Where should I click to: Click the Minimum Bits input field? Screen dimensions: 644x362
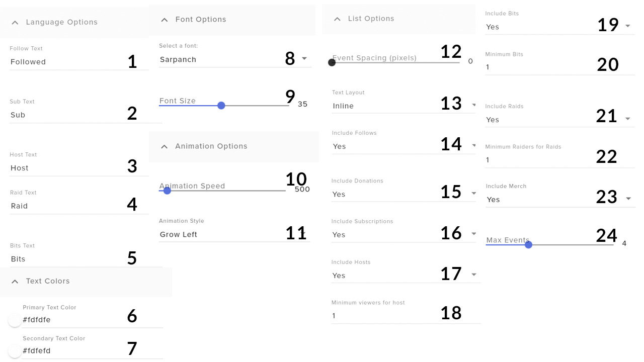560,67
